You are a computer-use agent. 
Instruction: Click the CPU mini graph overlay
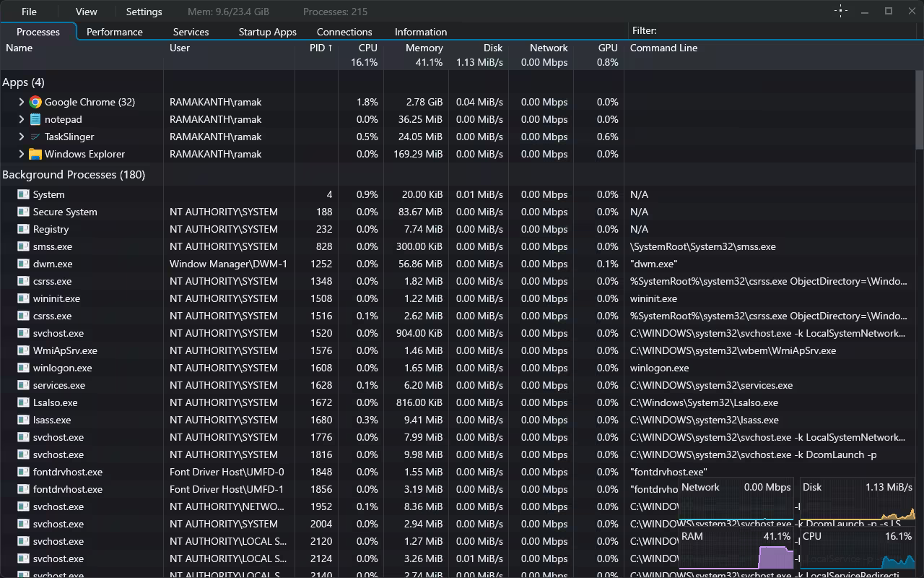coord(858,549)
